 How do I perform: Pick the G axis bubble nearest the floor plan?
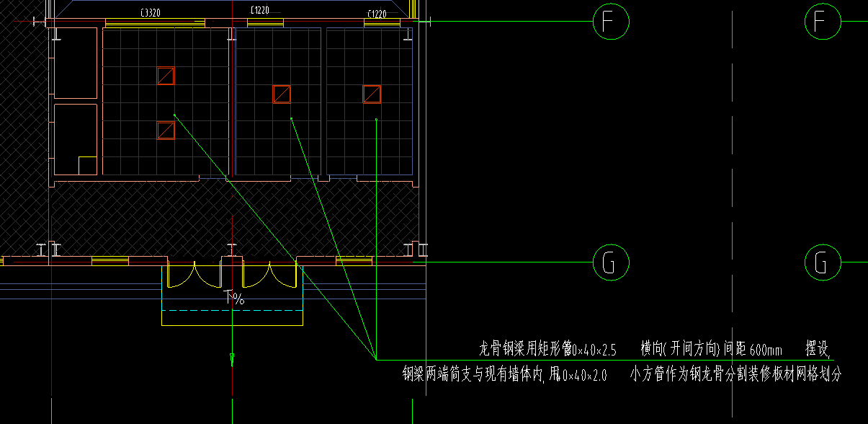tap(611, 262)
